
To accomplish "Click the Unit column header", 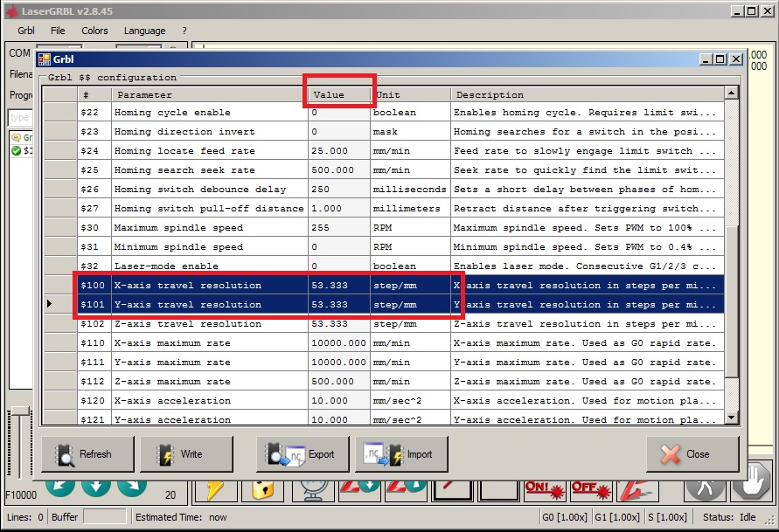I will tap(410, 94).
